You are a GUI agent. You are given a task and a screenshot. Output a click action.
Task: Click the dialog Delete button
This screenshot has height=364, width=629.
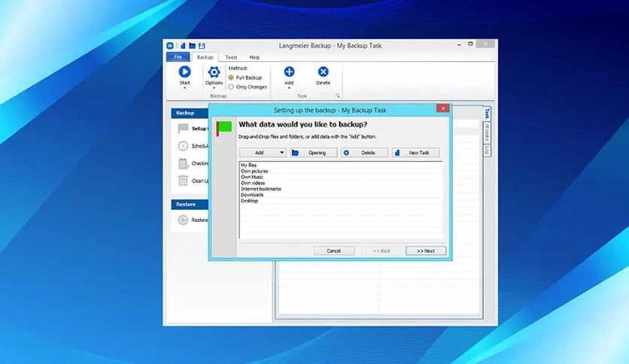pyautogui.click(x=365, y=153)
